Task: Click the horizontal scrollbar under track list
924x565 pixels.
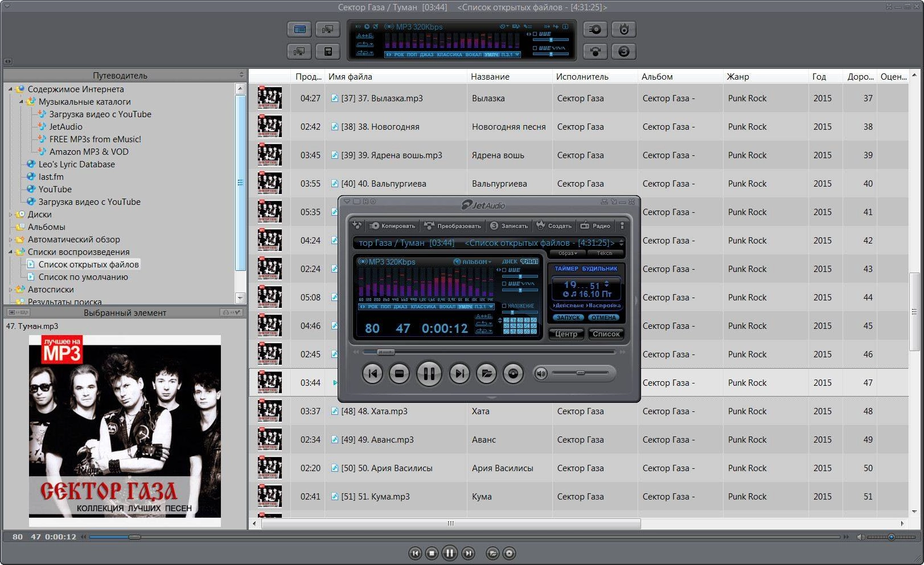Action: (x=451, y=523)
